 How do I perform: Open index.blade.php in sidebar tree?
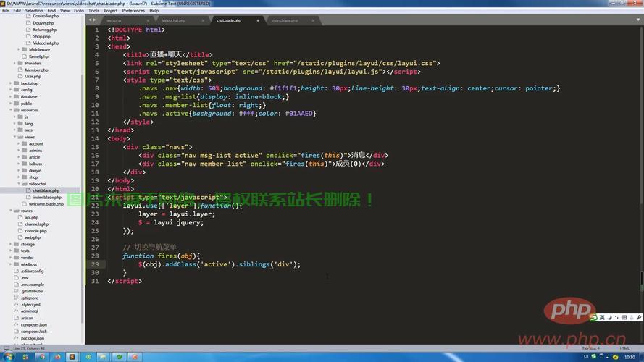(47, 198)
